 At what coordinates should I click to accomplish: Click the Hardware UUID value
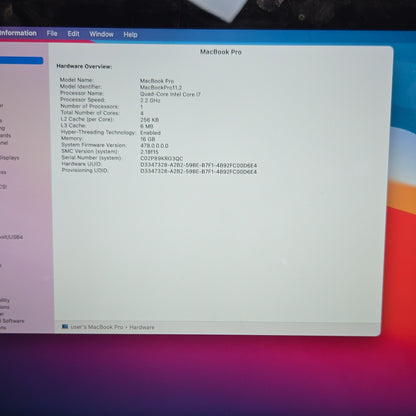198,165
